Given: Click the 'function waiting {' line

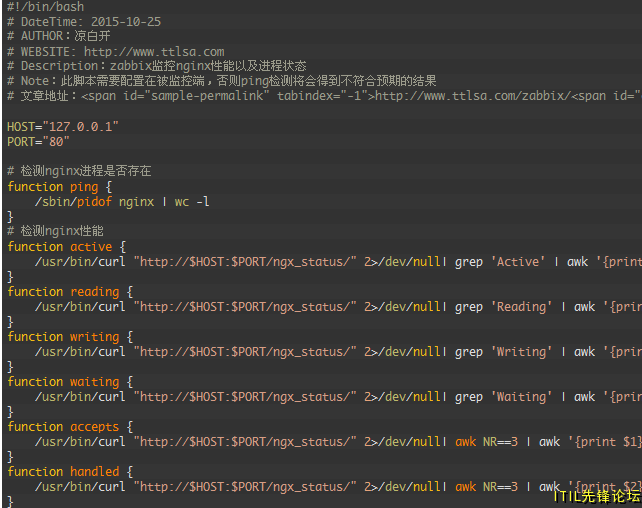Looking at the screenshot, I should (70, 382).
